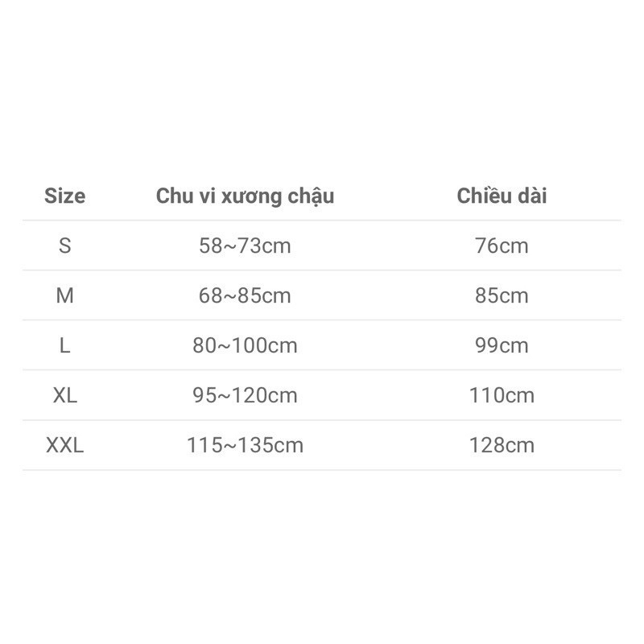Click the 128cm length value
This screenshot has height=644, width=644.
click(x=502, y=445)
